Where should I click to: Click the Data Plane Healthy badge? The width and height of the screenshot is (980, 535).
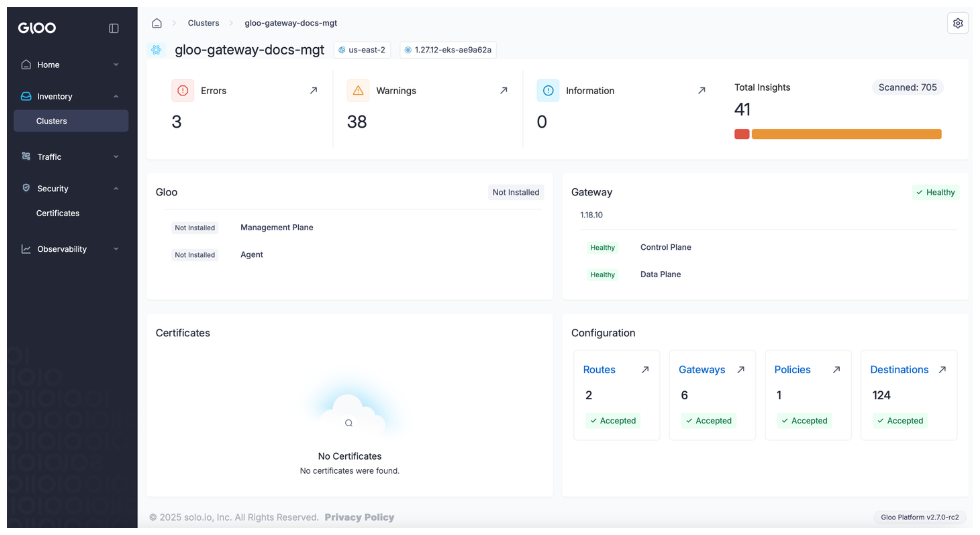tap(603, 274)
